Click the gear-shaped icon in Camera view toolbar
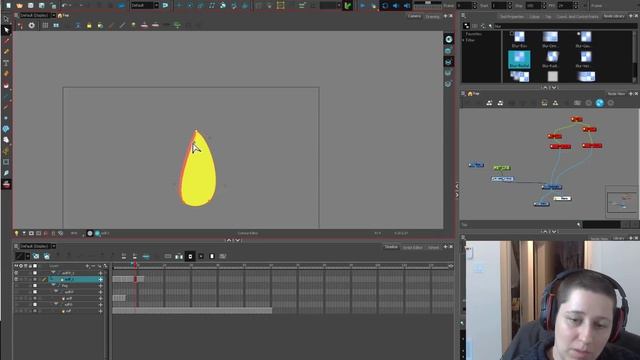Screen dimensions: 640x360 tap(31, 25)
